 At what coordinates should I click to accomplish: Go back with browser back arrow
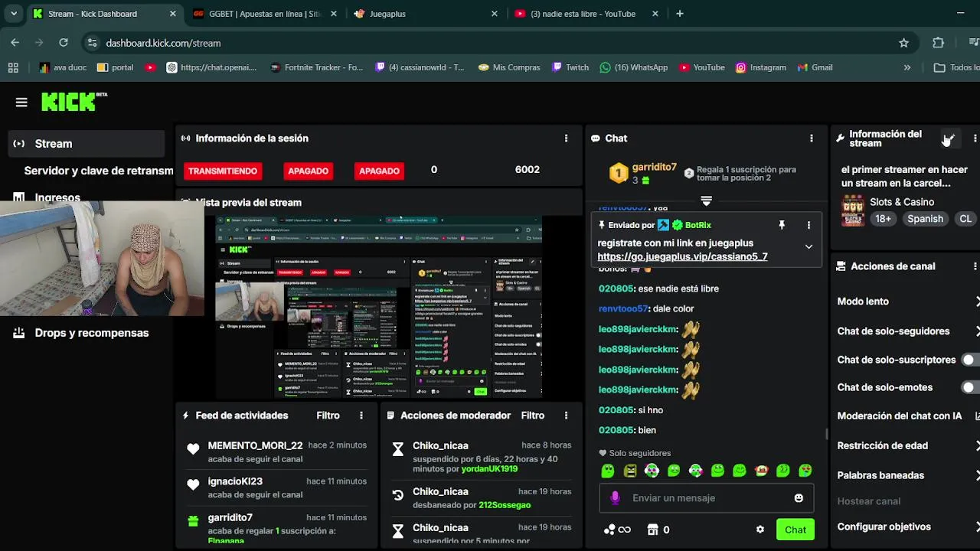click(x=15, y=43)
